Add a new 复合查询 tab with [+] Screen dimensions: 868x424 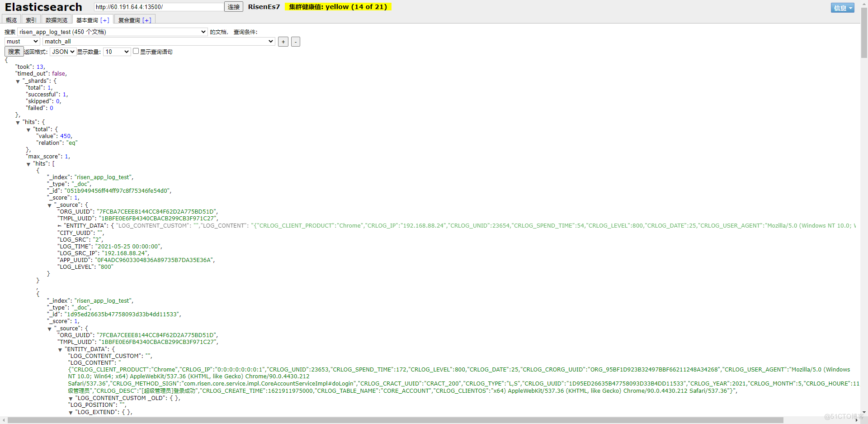(x=147, y=20)
